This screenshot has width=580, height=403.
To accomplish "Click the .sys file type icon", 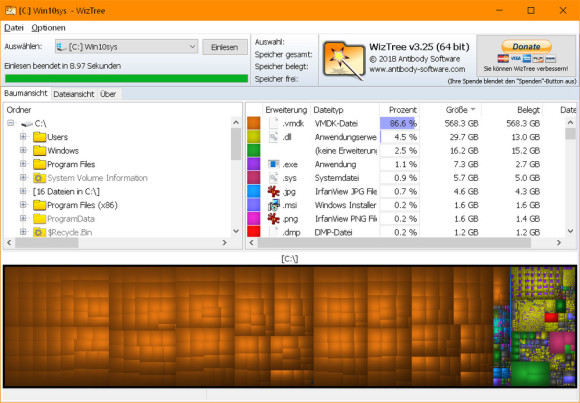I will point(273,178).
